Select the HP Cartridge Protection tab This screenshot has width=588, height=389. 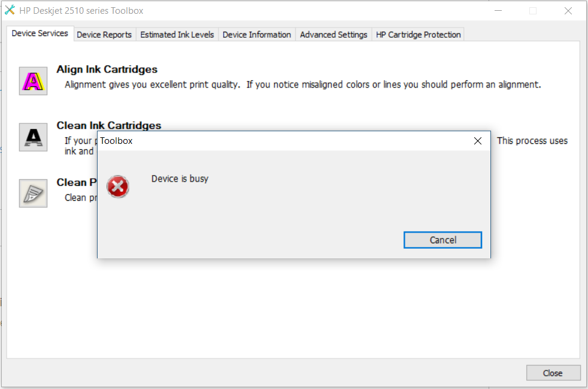(418, 34)
